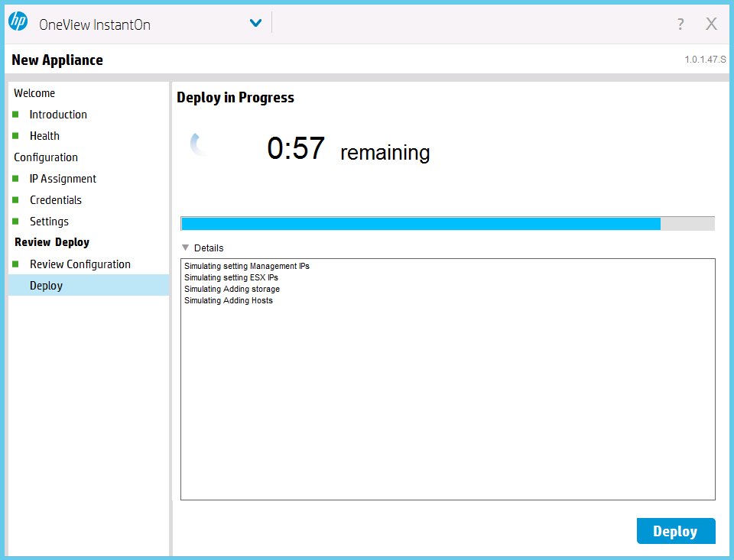This screenshot has width=734, height=560.
Task: Click the 'New Appliance' title
Action: point(57,60)
